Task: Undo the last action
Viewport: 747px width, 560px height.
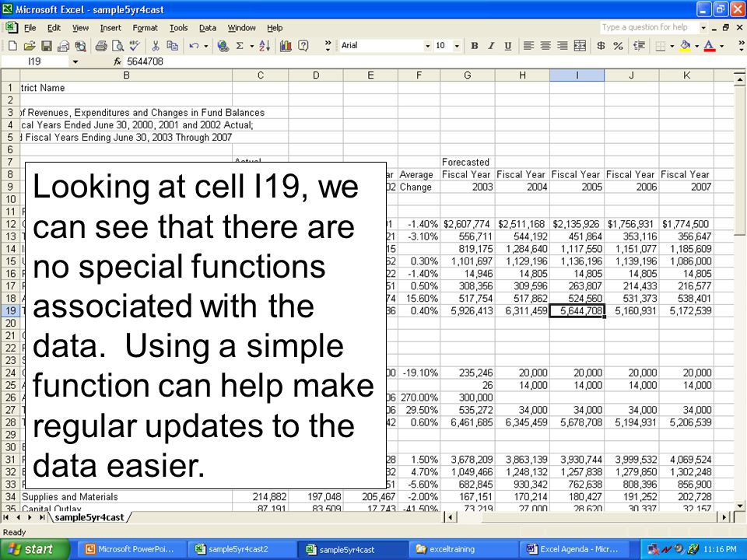Action: tap(194, 46)
